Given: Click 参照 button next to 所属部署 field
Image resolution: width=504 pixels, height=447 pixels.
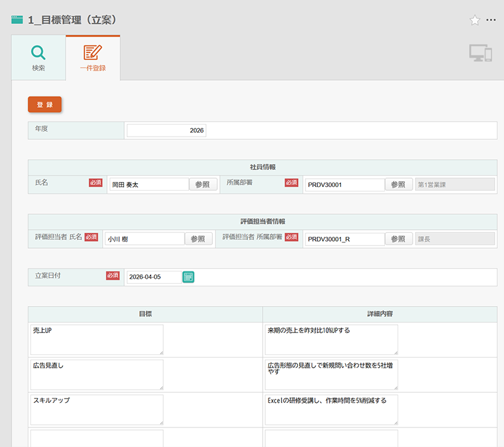Looking at the screenshot, I should tap(398, 184).
